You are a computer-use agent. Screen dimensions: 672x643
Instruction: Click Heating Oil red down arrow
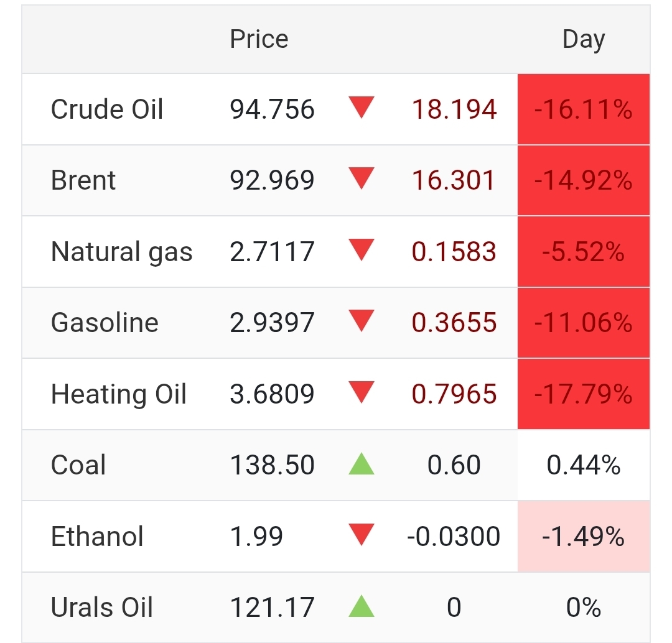(x=361, y=392)
